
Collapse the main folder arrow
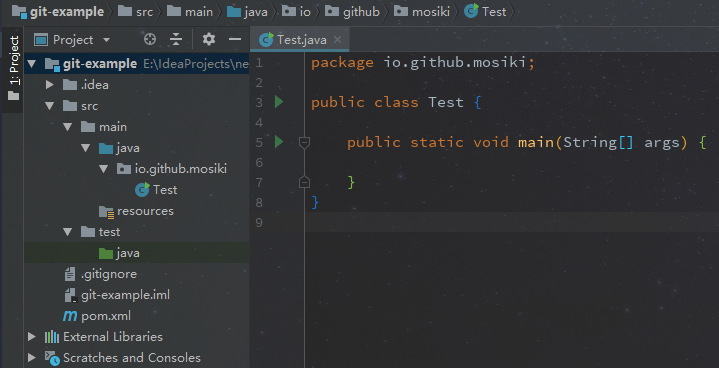(x=68, y=127)
